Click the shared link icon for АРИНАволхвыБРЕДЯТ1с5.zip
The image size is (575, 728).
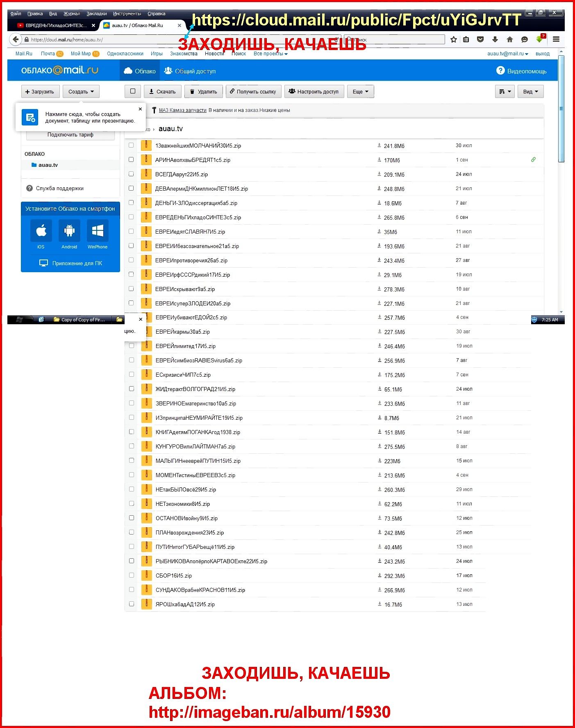tap(533, 159)
